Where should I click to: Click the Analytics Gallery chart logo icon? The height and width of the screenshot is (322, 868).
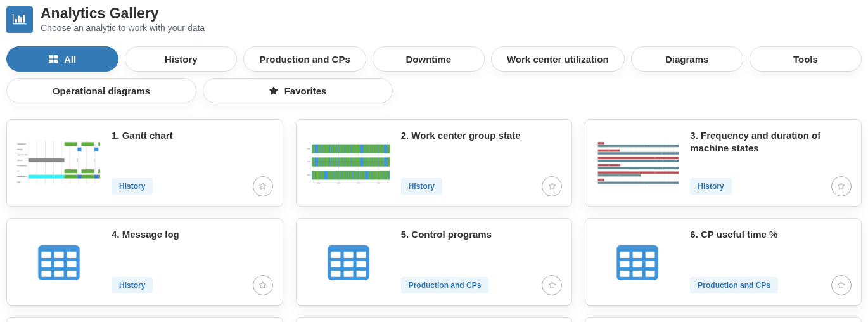coord(20,20)
